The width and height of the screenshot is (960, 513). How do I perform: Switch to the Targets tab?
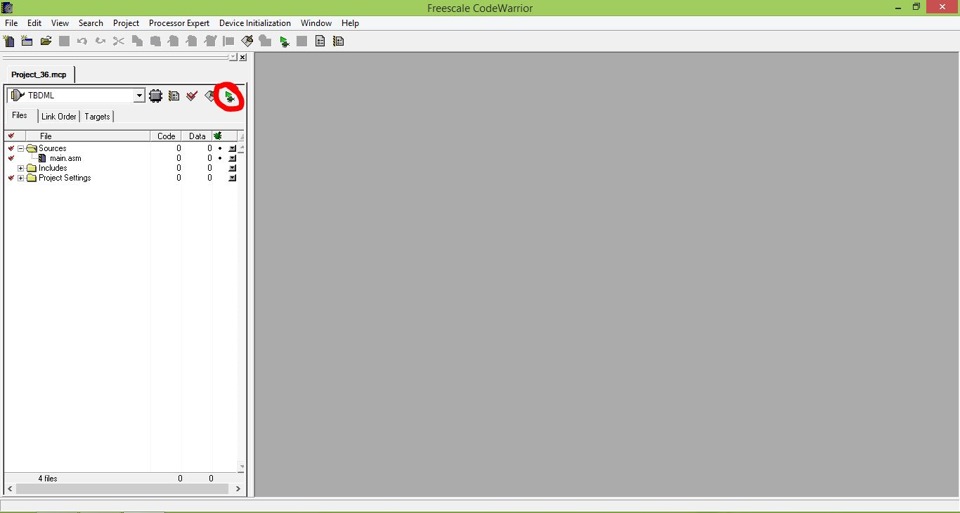point(97,116)
